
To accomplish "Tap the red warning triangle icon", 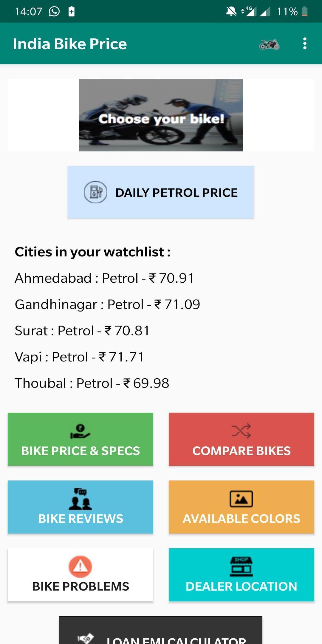I will [x=80, y=566].
